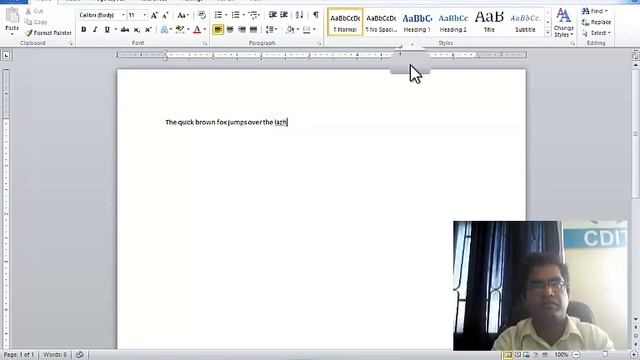Click the tab selector at ruler corner

[x=6, y=55]
